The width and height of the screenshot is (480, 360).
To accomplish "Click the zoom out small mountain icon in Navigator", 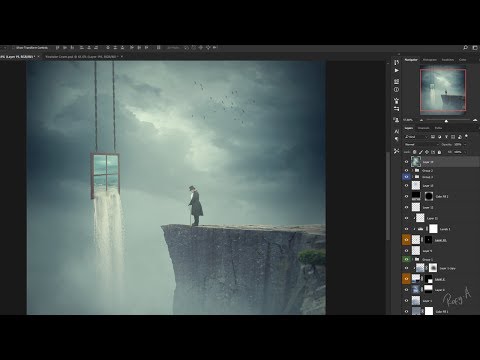I will pos(421,120).
